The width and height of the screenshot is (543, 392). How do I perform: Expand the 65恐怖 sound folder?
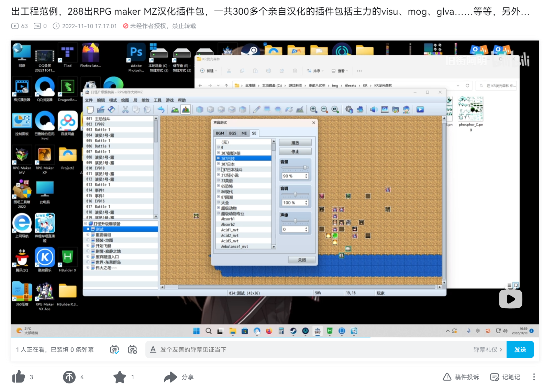(x=218, y=186)
